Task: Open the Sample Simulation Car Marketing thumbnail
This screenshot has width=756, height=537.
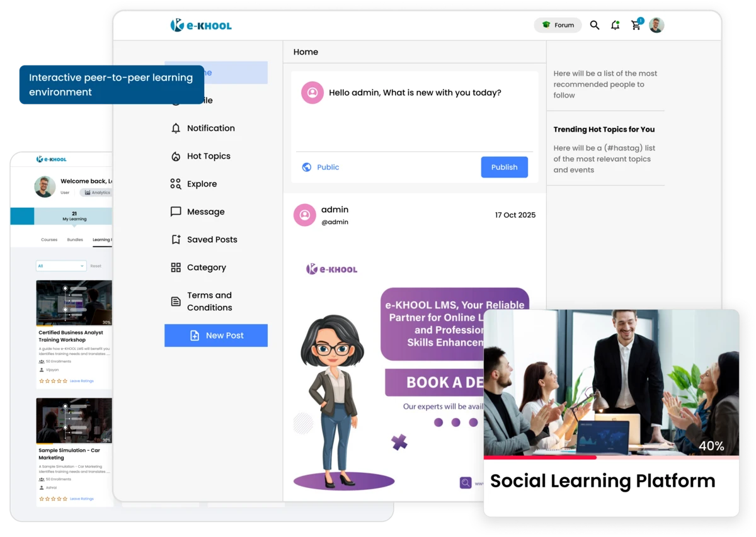Action: click(x=74, y=420)
